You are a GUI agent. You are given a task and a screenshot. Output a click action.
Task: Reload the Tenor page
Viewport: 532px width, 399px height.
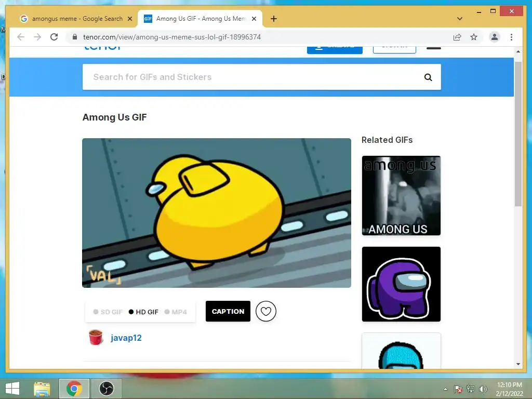54,37
